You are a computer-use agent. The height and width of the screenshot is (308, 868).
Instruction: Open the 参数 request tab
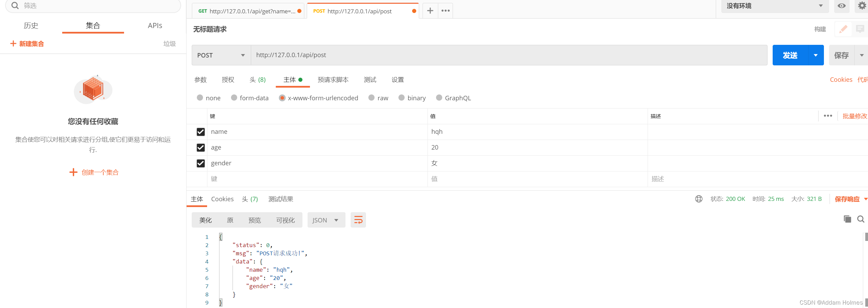(201, 79)
